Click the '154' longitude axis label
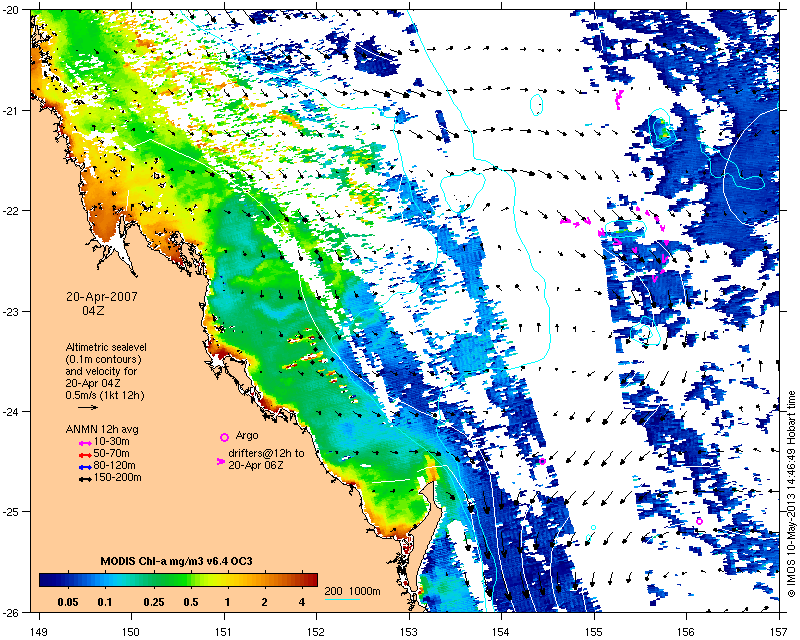The height and width of the screenshot is (640, 800). 502,632
